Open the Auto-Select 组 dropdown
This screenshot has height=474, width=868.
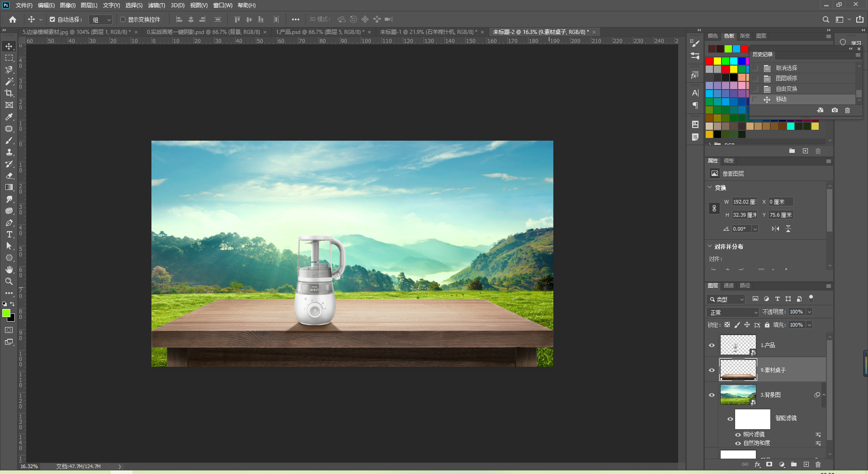point(101,20)
